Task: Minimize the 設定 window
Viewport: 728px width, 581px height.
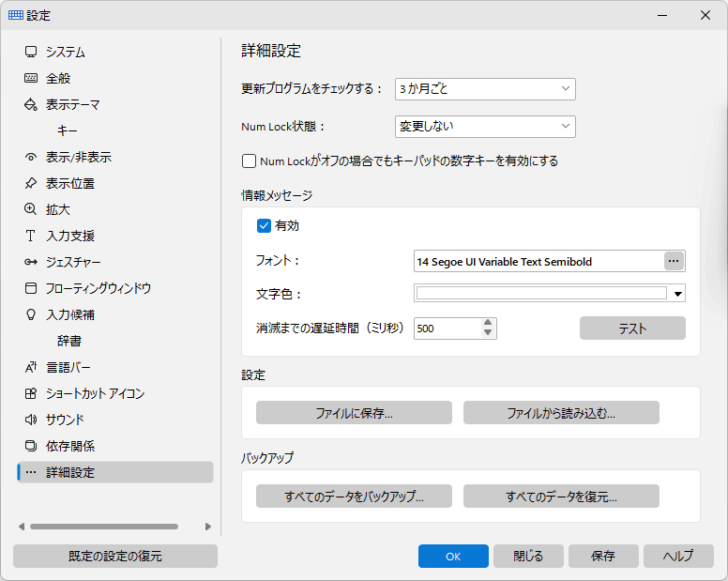Action: coord(662,15)
